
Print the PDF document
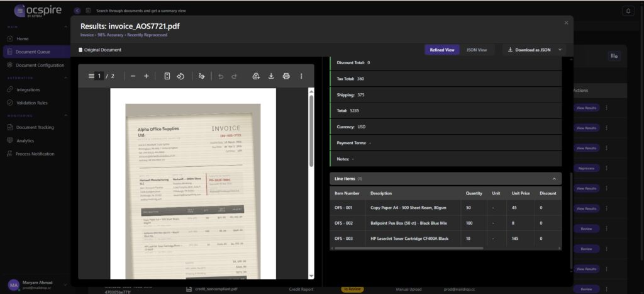tap(286, 76)
